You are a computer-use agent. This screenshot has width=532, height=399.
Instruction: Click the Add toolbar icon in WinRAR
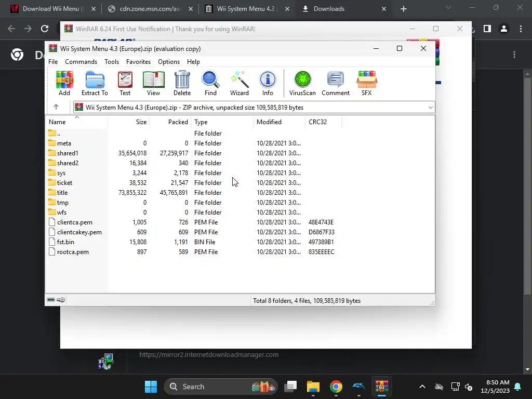coord(64,84)
